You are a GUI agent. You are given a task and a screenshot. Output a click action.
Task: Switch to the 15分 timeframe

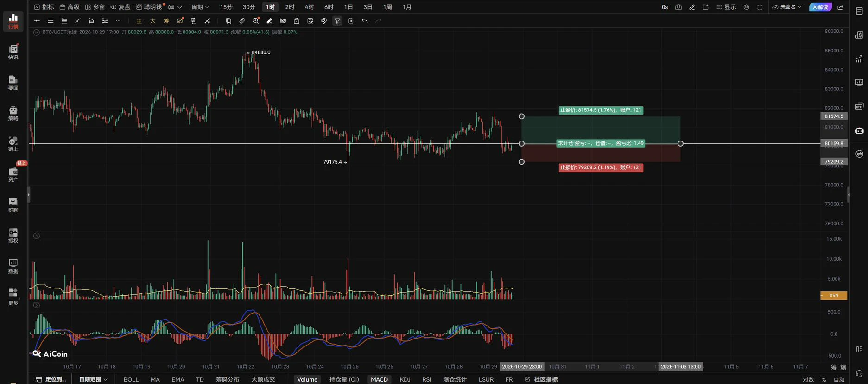226,7
